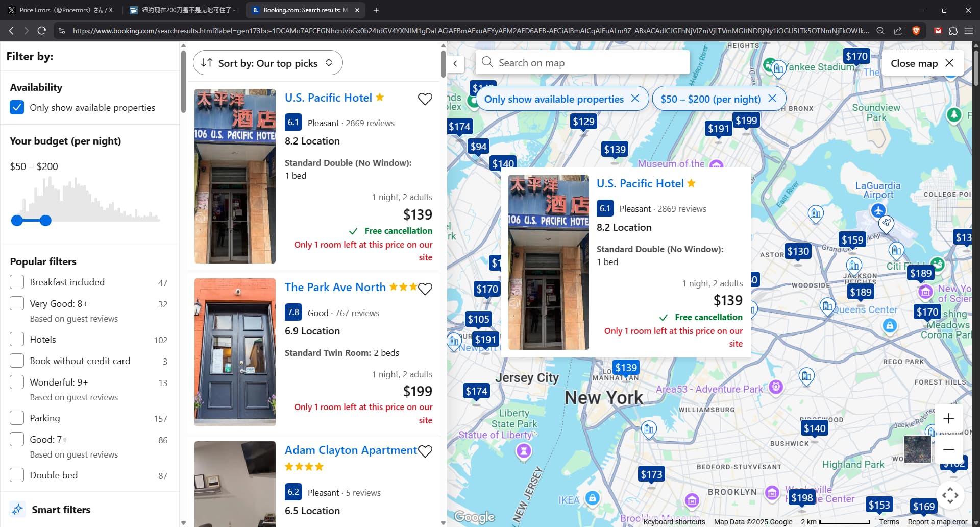This screenshot has height=527, width=980.
Task: Close the Booking.com search results tab
Action: pyautogui.click(x=357, y=10)
